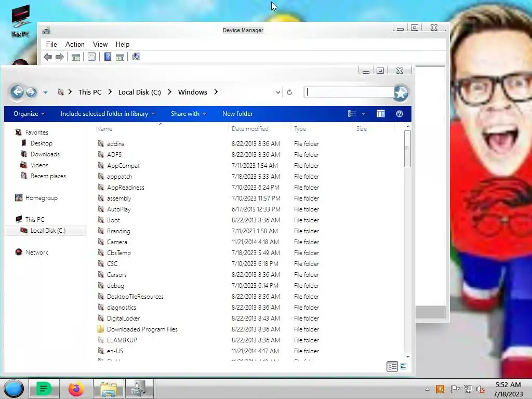
Task: Expand the chevron after the Windows breadcrumb
Action: [216, 92]
